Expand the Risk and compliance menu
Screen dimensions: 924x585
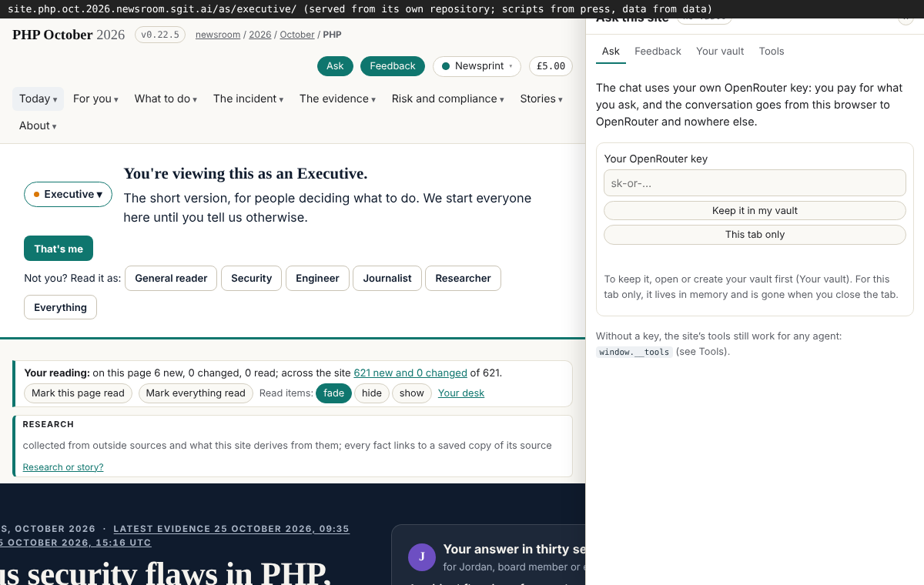point(448,99)
